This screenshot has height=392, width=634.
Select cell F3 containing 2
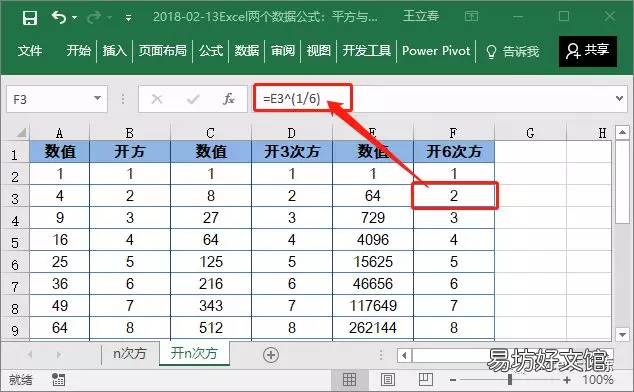(454, 196)
